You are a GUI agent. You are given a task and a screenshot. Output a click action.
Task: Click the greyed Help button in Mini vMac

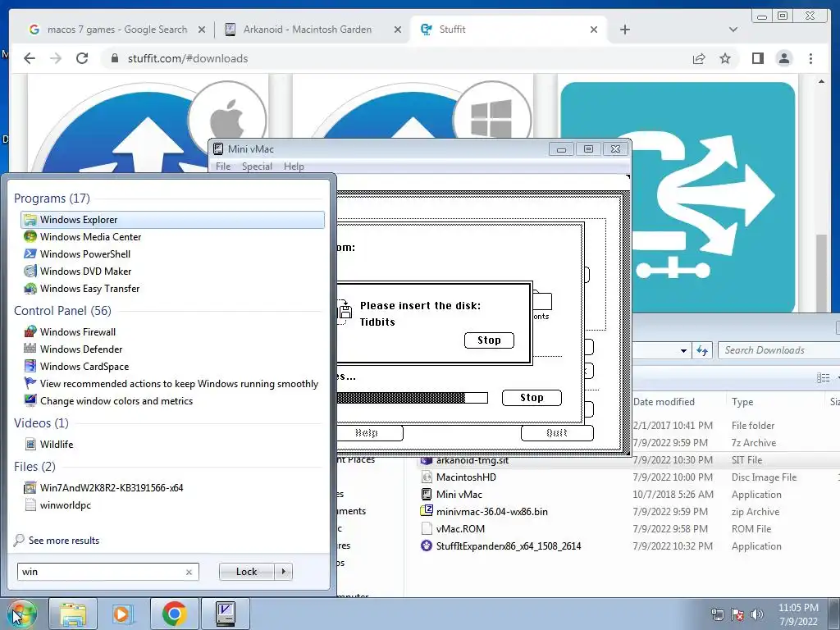tap(370, 433)
